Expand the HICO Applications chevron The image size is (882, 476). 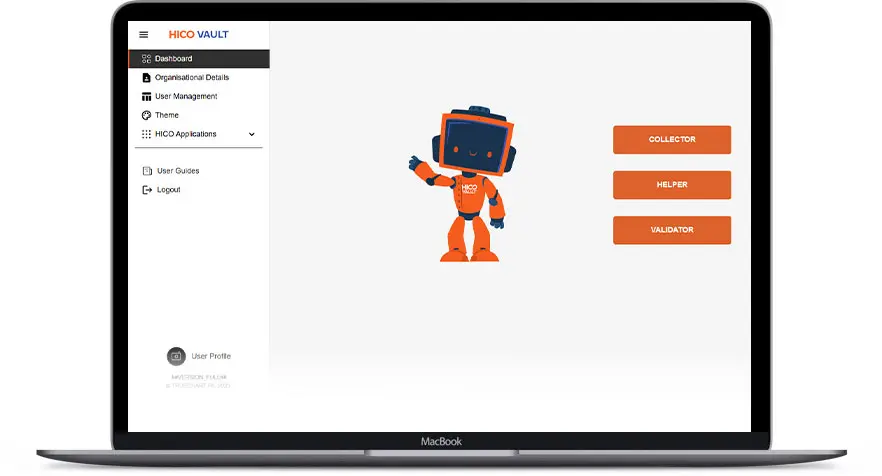(x=251, y=134)
